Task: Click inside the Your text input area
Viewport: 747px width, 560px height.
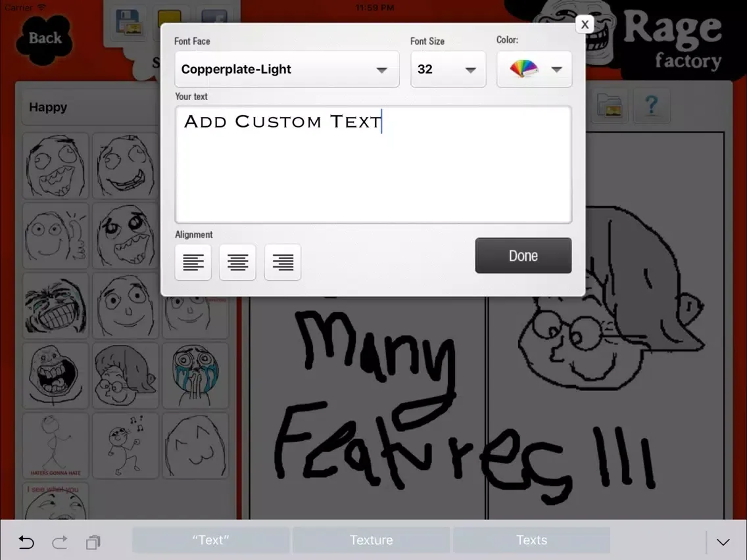Action: pyautogui.click(x=373, y=164)
